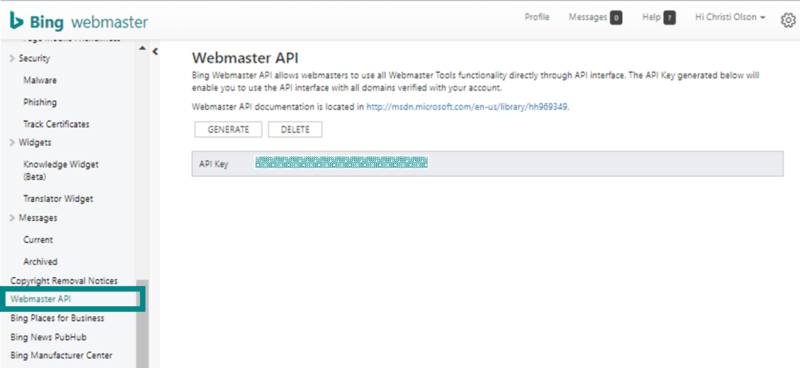Click the Bing webmaster logo

point(79,21)
